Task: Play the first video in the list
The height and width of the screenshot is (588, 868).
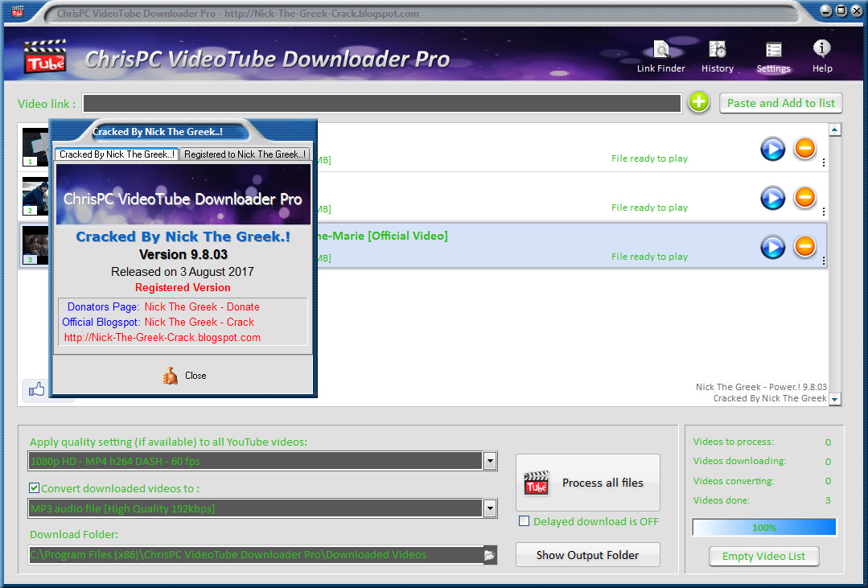Action: [772, 149]
